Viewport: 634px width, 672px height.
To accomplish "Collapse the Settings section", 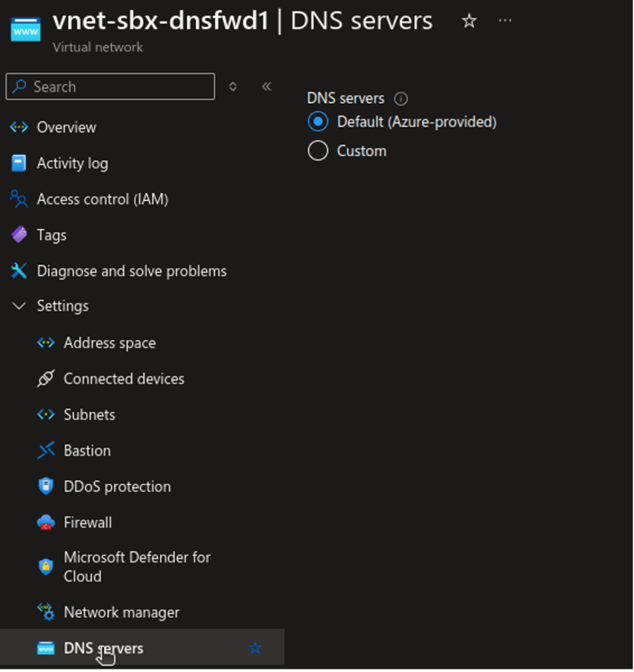I will (x=18, y=305).
